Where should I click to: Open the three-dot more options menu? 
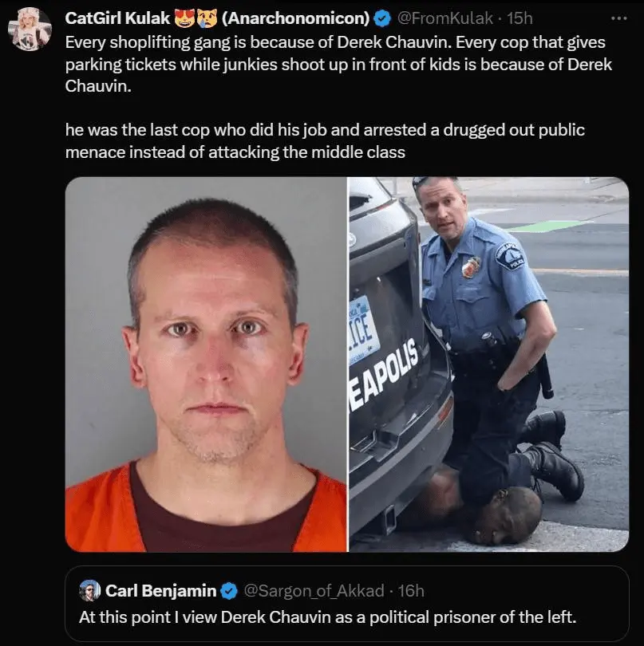pos(618,18)
